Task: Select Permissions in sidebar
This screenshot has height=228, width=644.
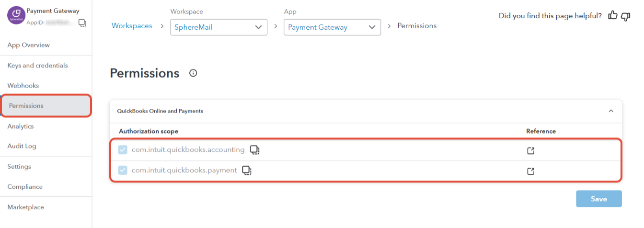Action: (46, 106)
